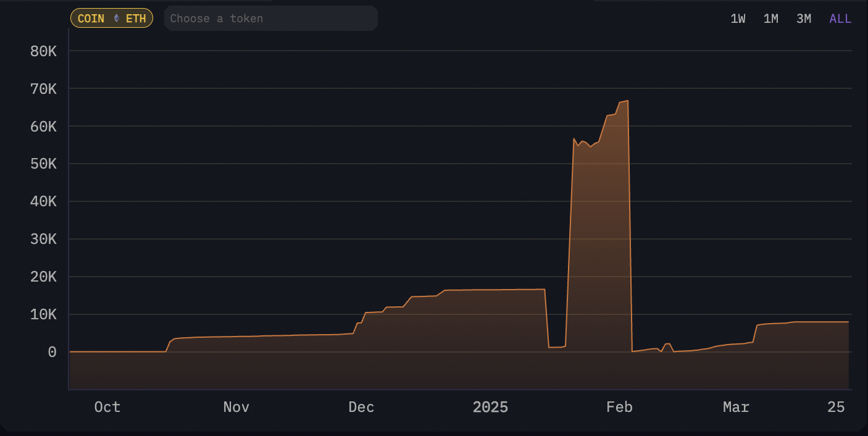Click the Mar label on the x-axis
Image resolution: width=868 pixels, height=436 pixels.
736,407
